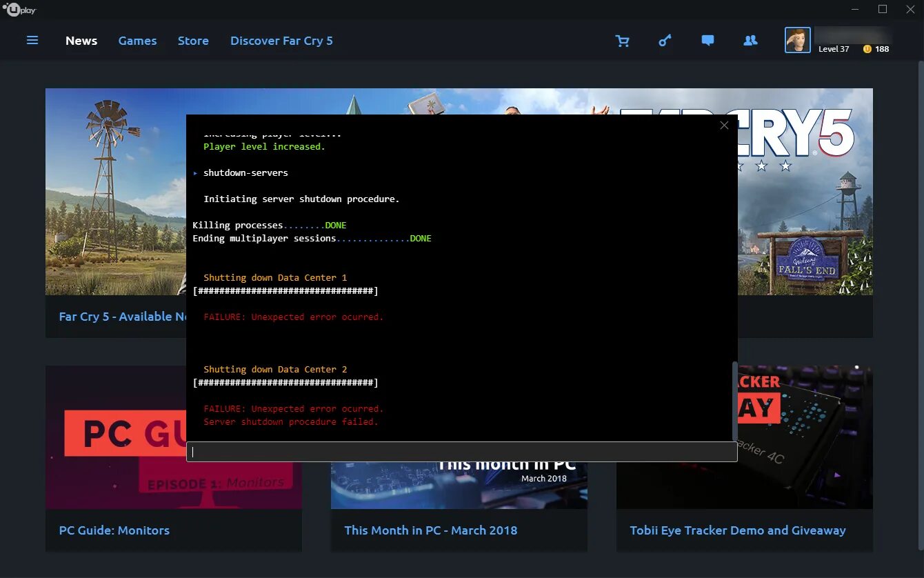Screen dimensions: 924x578
Task: Click the Level 37 label
Action: coord(834,49)
